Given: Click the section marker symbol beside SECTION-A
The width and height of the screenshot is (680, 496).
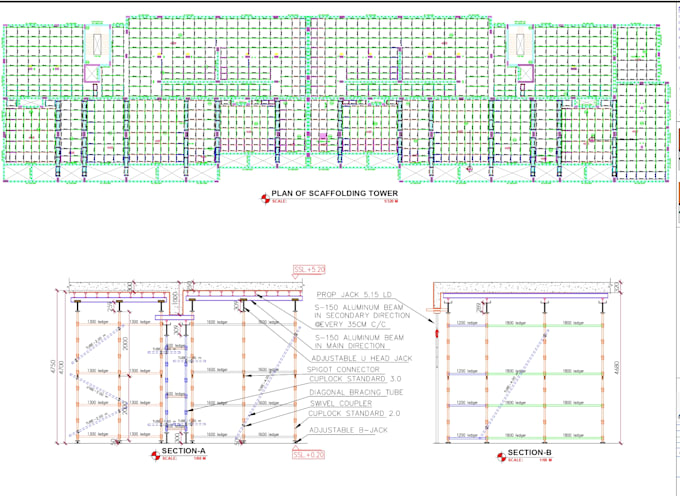Looking at the screenshot, I should [155, 456].
